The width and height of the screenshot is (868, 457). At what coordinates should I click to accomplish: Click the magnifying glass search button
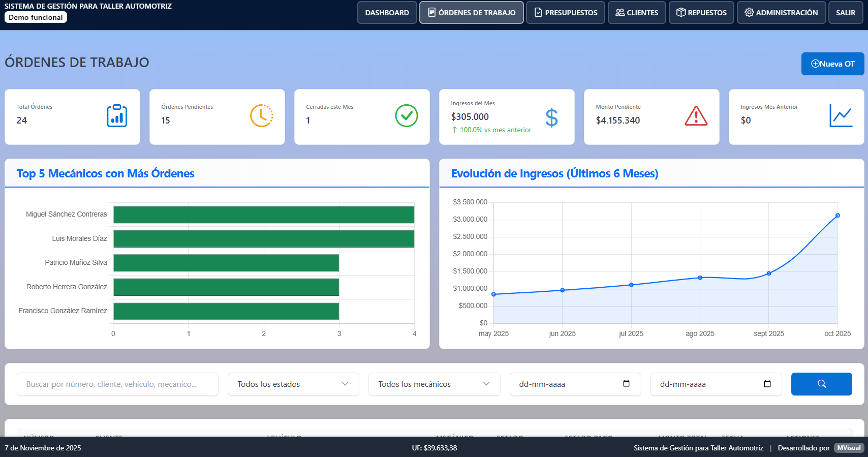(x=822, y=384)
